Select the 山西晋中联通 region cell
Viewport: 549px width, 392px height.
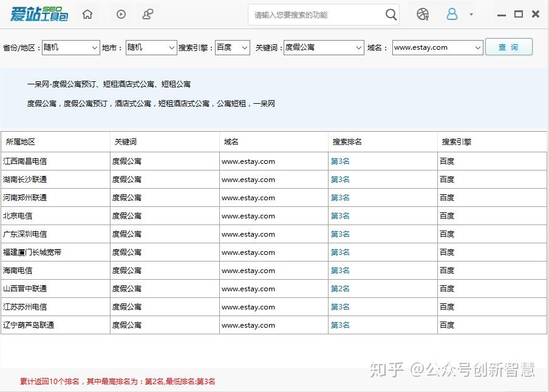point(55,289)
